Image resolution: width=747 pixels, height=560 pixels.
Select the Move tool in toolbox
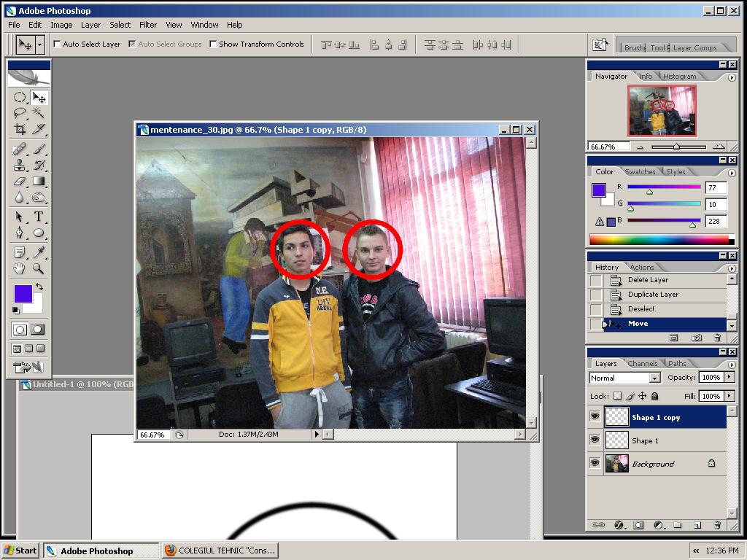(39, 98)
